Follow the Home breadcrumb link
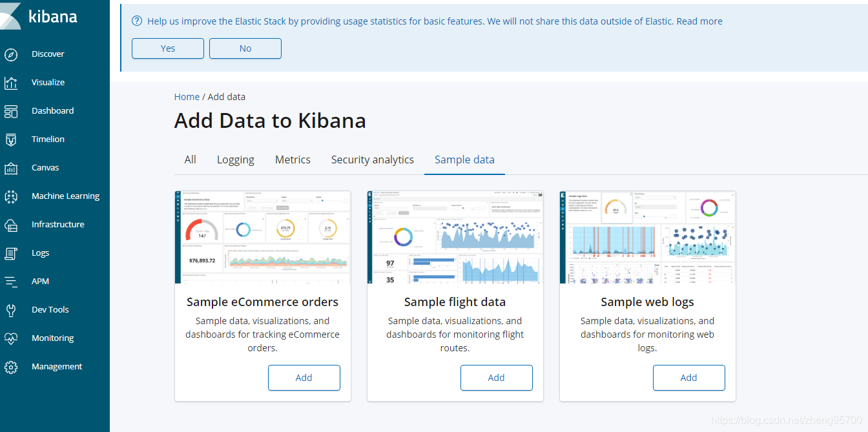868x432 pixels. pyautogui.click(x=187, y=97)
